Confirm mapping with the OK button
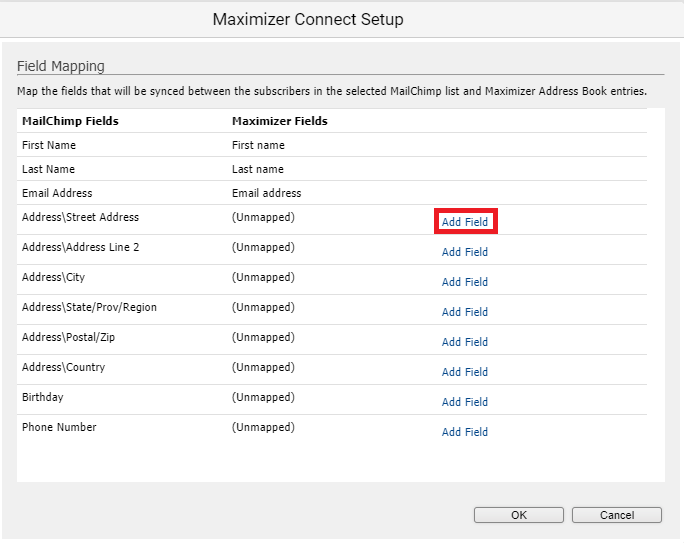684x543 pixels. pos(519,515)
